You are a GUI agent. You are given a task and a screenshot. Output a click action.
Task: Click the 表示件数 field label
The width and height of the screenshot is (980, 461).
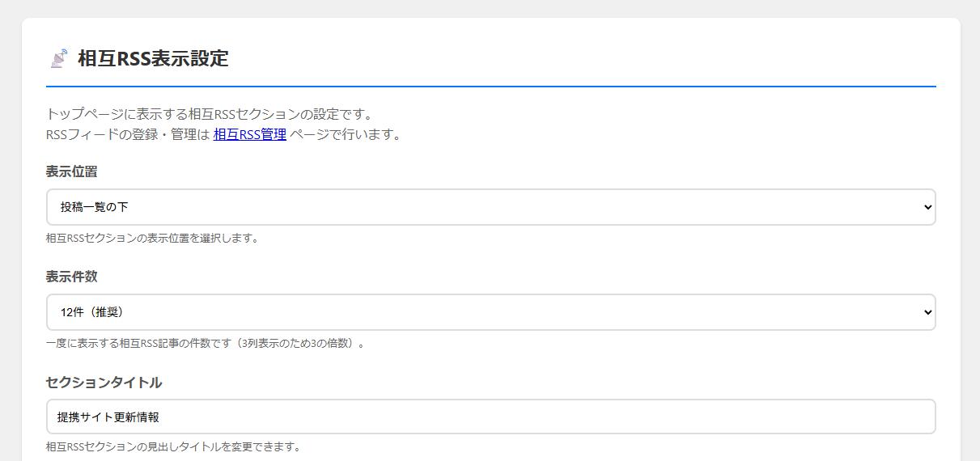72,277
